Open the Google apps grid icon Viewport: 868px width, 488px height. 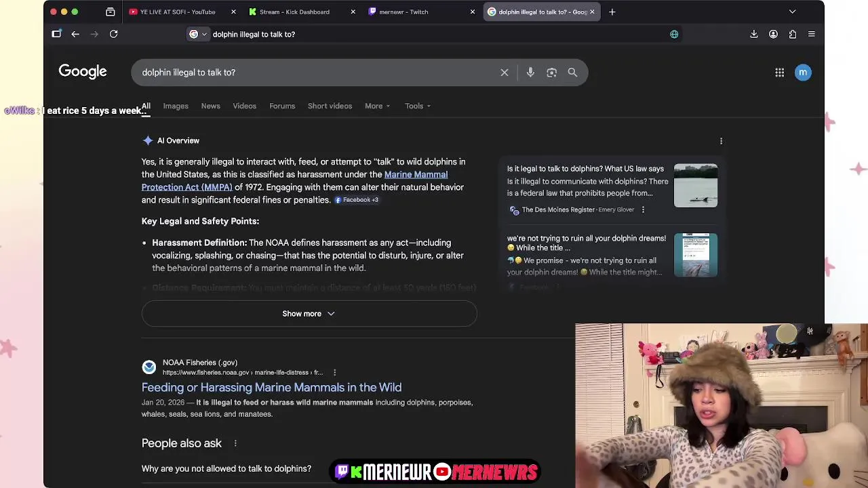point(780,73)
